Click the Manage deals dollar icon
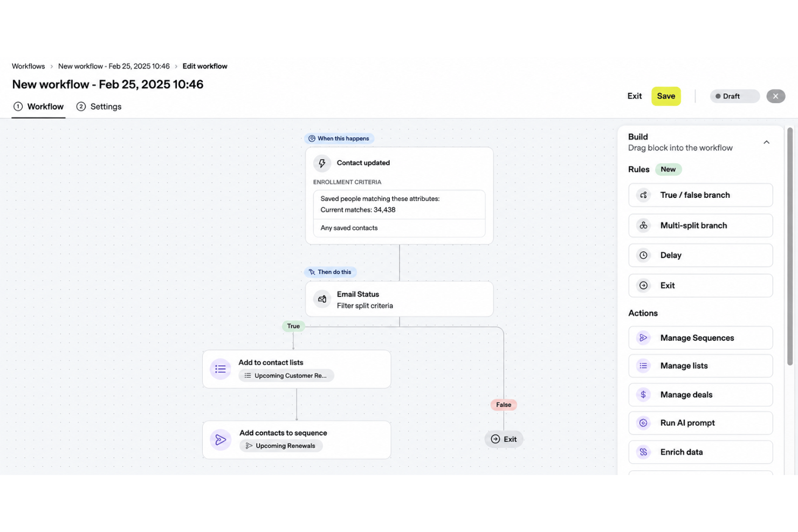The width and height of the screenshot is (798, 532). 643,395
